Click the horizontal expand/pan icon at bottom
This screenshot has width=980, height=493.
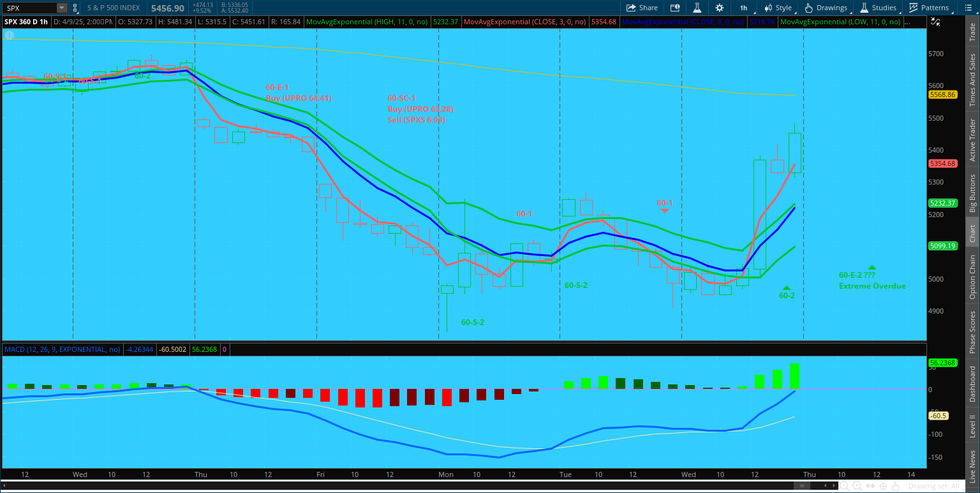870,487
